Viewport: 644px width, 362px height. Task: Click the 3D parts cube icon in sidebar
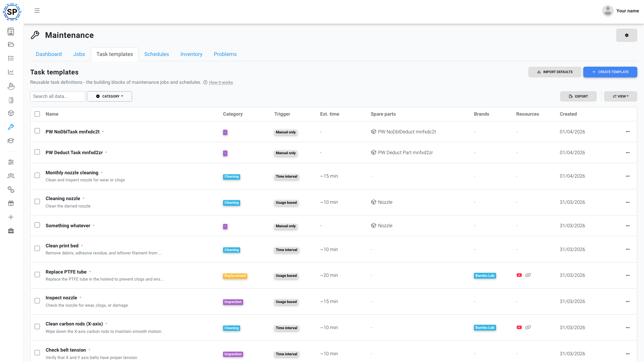point(11,113)
